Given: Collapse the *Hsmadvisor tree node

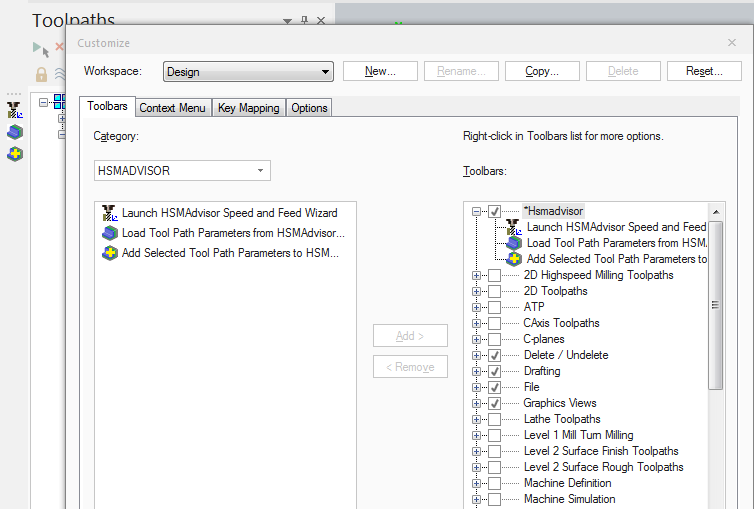Looking at the screenshot, I should pyautogui.click(x=476, y=211).
